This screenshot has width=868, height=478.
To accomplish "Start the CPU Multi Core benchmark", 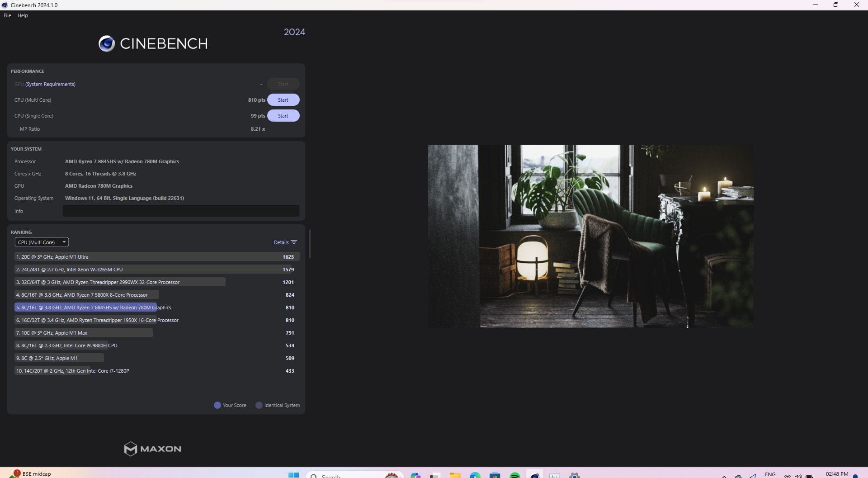I will 283,100.
